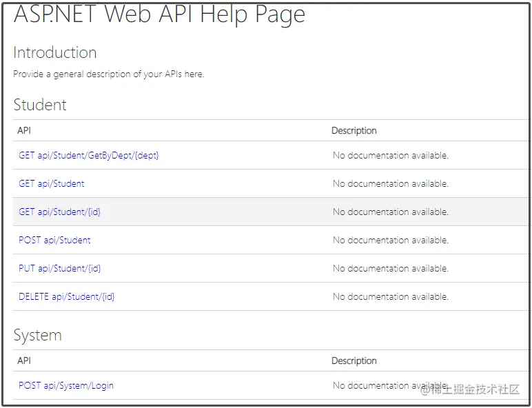The image size is (532, 408).
Task: Click the API column header in System table
Action: 24,360
